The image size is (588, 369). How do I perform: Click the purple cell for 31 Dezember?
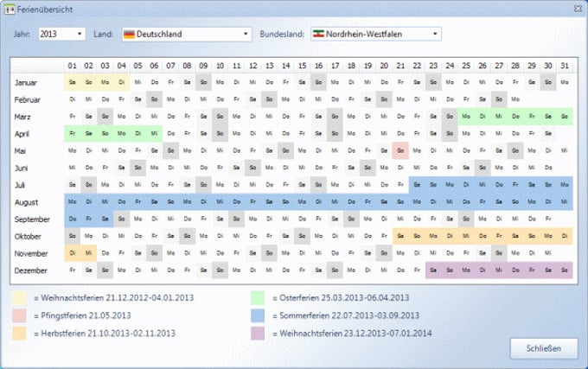[565, 270]
